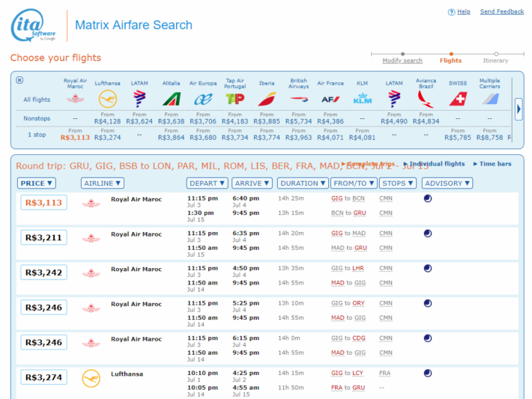532x399 pixels.
Task: Select the KLM logo in matrix
Action: [x=363, y=99]
